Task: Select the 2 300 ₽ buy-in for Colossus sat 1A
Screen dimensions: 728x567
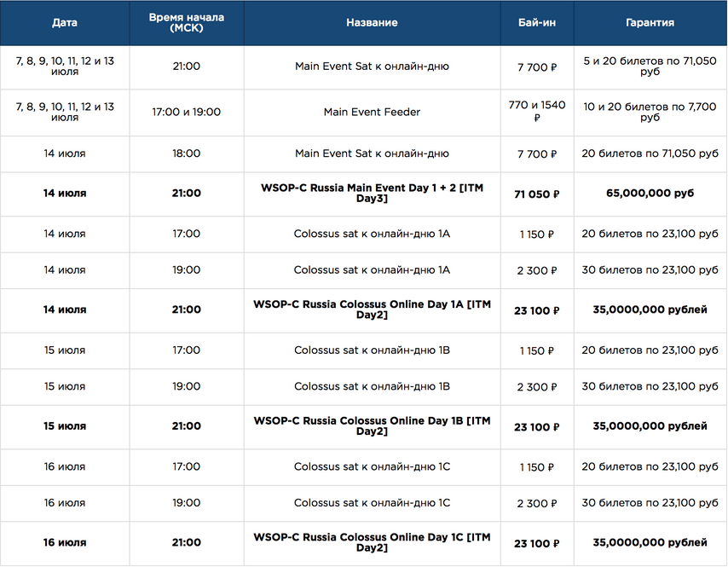Action: tap(537, 271)
